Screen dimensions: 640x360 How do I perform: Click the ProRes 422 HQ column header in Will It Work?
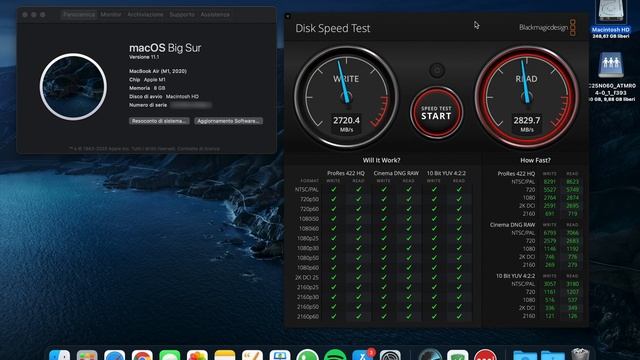coord(346,173)
